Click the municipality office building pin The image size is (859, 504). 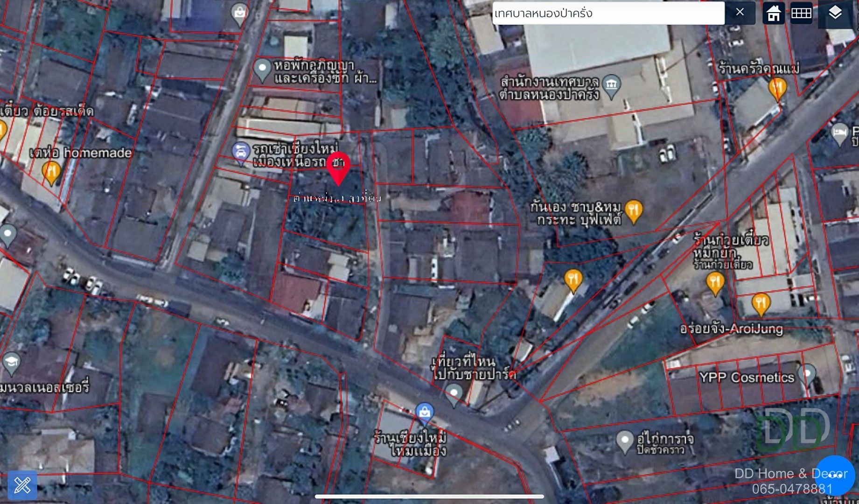tap(611, 86)
